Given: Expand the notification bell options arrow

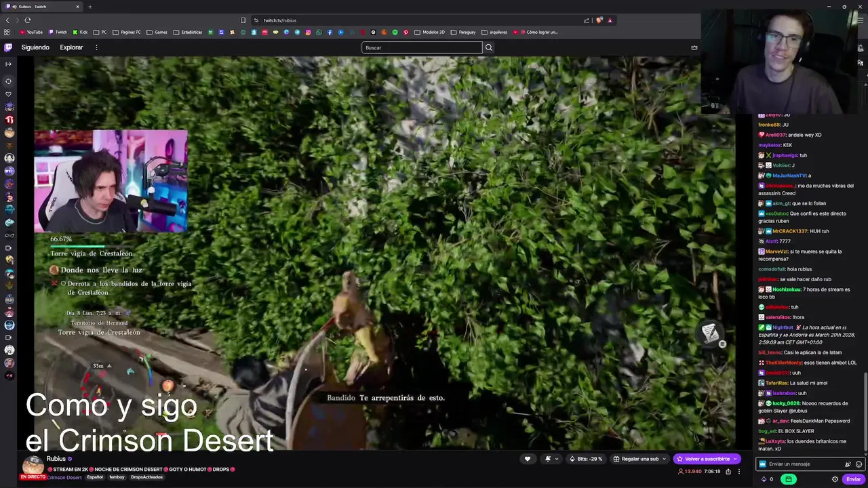Looking at the screenshot, I should pos(557,459).
